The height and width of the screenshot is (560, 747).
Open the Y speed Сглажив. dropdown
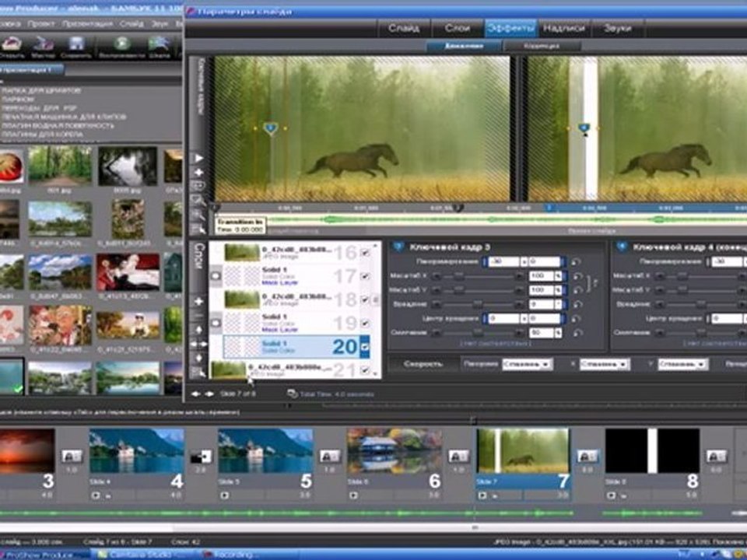683,365
